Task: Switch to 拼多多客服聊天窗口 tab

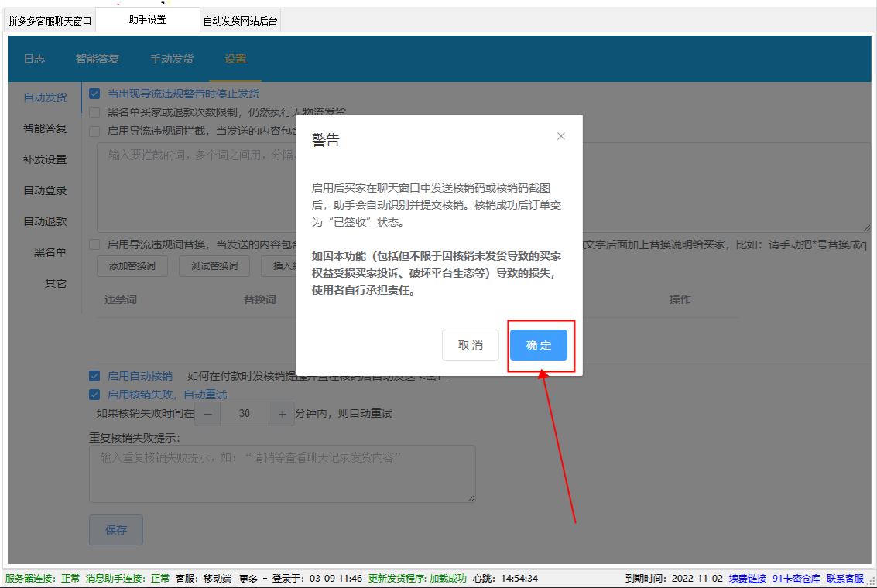Action: coord(50,21)
